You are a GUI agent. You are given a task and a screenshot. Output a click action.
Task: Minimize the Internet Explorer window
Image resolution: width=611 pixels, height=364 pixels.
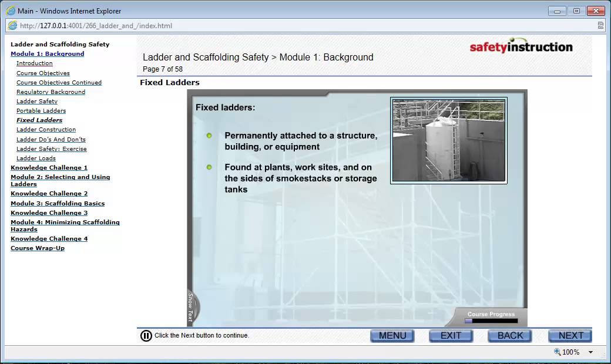click(x=557, y=11)
